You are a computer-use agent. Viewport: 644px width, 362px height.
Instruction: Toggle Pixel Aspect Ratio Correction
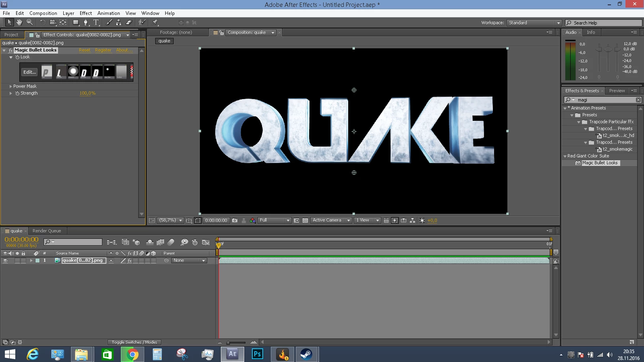pos(386,220)
